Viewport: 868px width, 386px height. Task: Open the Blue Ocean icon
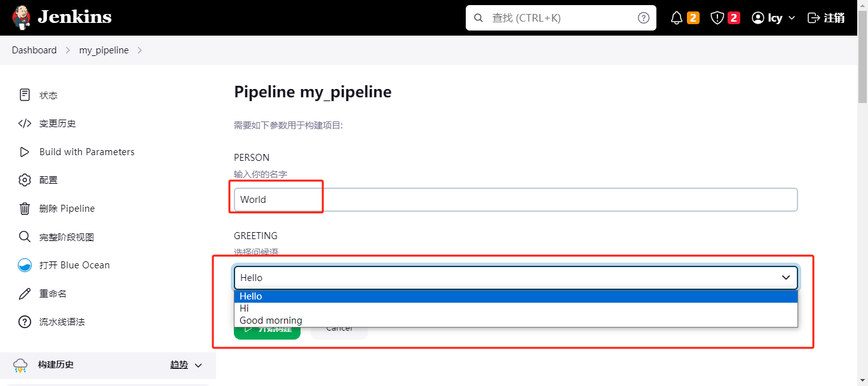click(x=25, y=265)
